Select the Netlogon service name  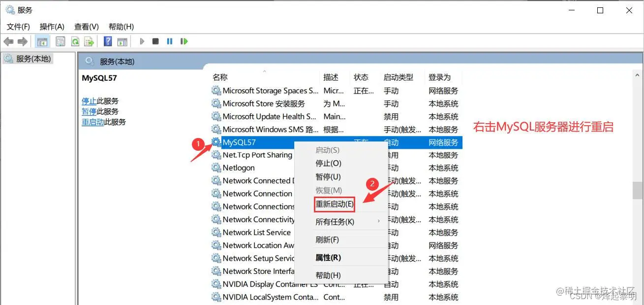239,168
